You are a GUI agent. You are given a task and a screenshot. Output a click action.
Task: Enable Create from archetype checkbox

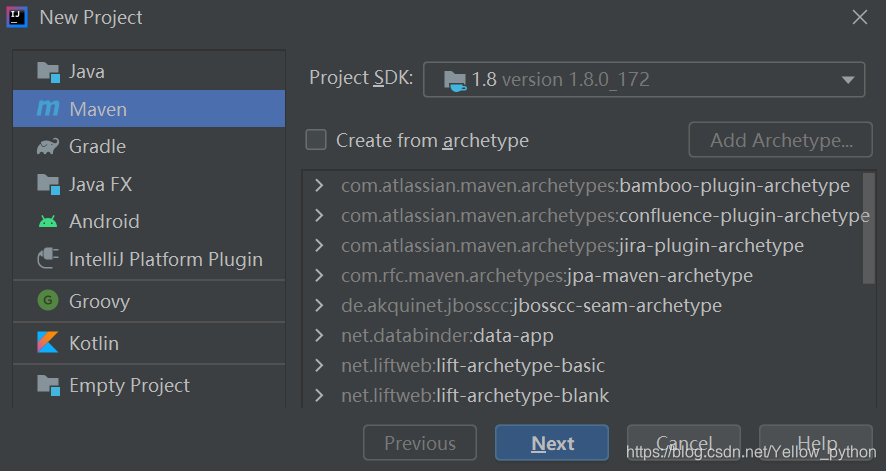(316, 139)
